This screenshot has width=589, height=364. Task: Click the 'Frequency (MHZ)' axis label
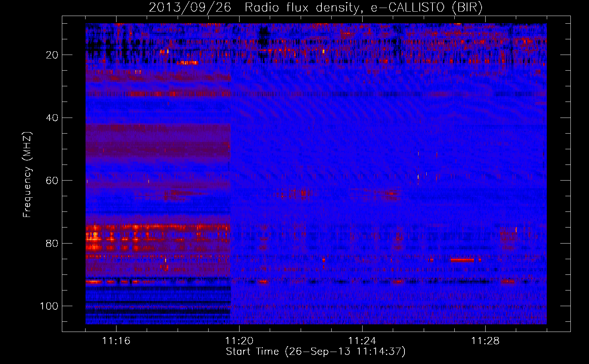pyautogui.click(x=27, y=174)
